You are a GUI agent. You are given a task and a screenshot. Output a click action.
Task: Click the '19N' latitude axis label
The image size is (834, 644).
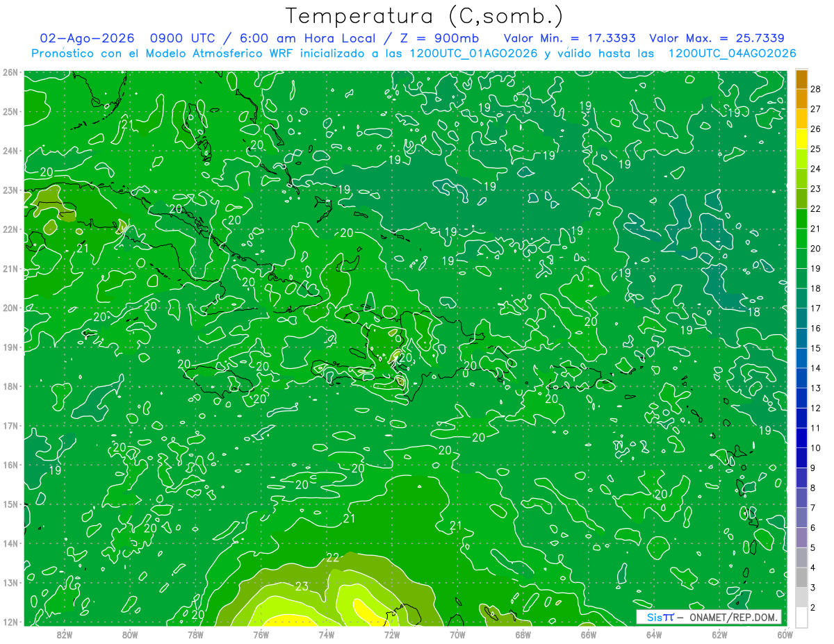point(10,347)
